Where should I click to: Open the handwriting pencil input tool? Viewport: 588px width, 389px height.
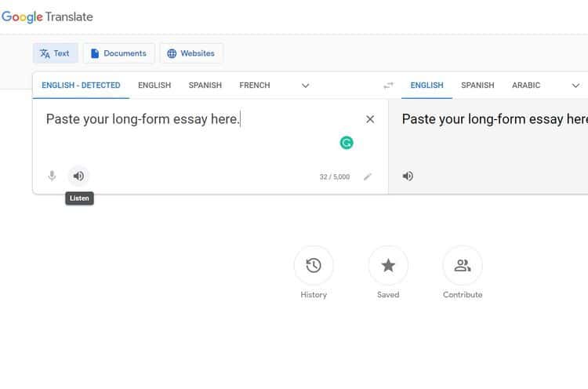click(368, 176)
